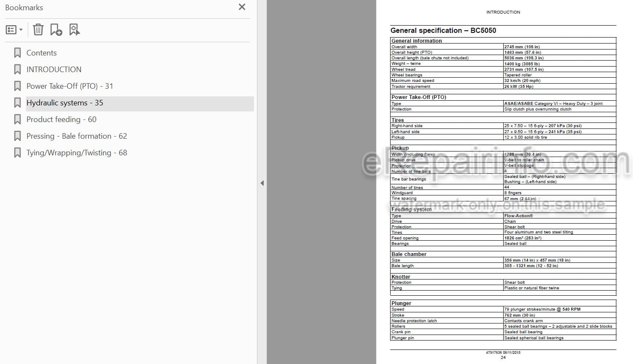Close the Bookmarks panel
The image size is (633, 364).
(242, 7)
